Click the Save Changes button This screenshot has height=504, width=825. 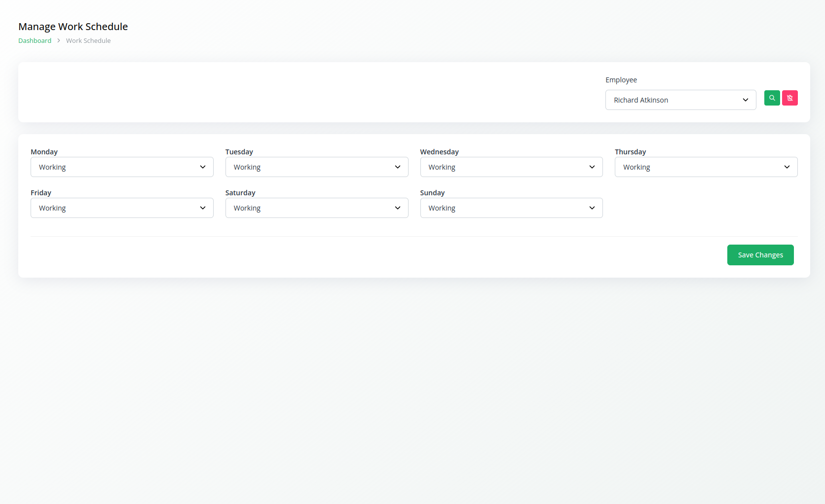point(760,255)
